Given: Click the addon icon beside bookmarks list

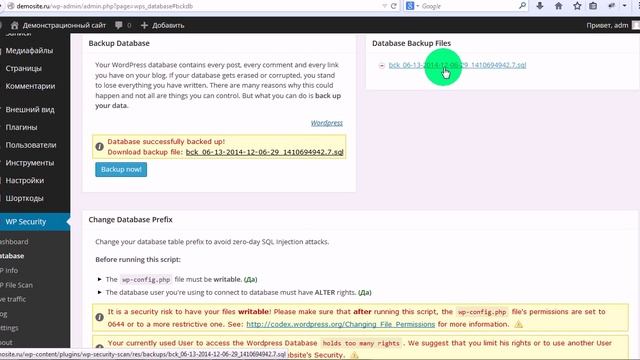Looking at the screenshot, I should tap(611, 6).
